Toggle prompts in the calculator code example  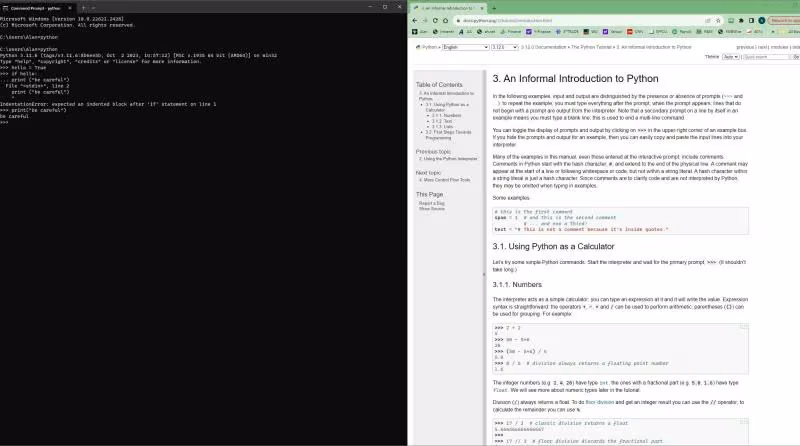[x=744, y=327]
